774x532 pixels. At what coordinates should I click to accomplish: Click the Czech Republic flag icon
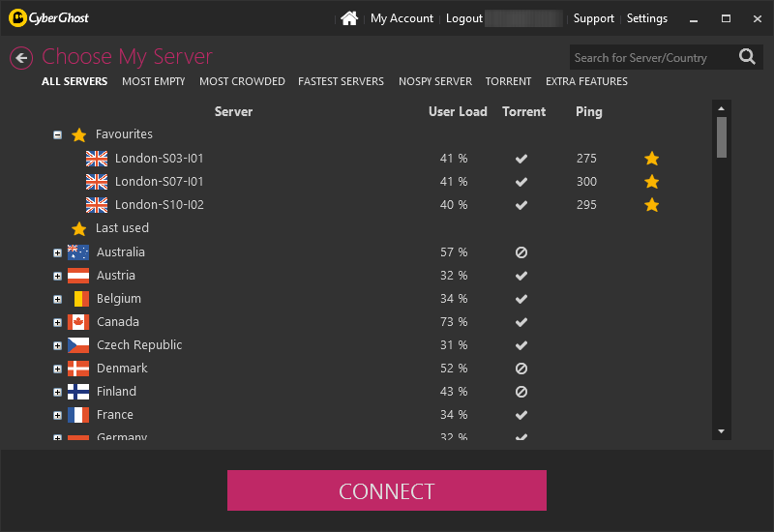[78, 345]
